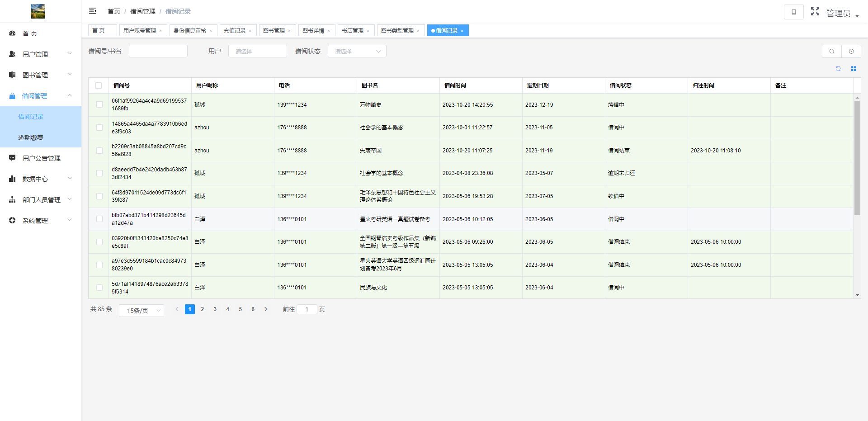Collapse the sidebar with hamburger icon
This screenshot has height=421, width=868.
coord(93,11)
